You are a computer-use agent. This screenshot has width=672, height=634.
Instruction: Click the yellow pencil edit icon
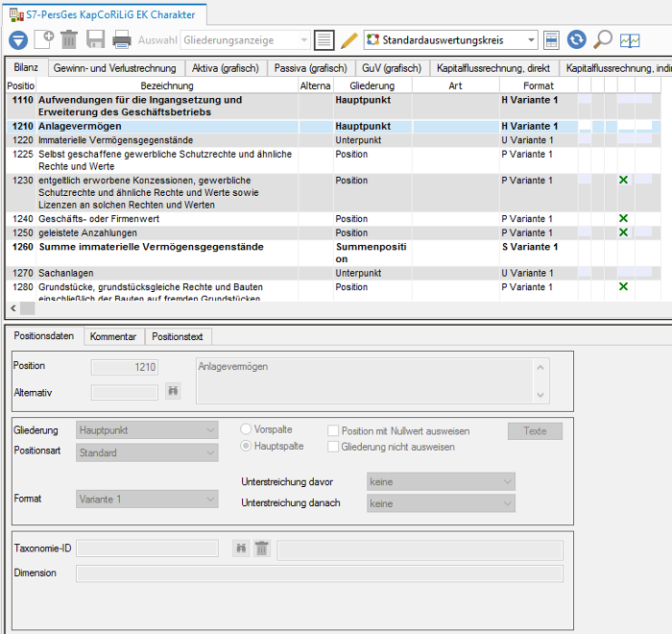(348, 40)
